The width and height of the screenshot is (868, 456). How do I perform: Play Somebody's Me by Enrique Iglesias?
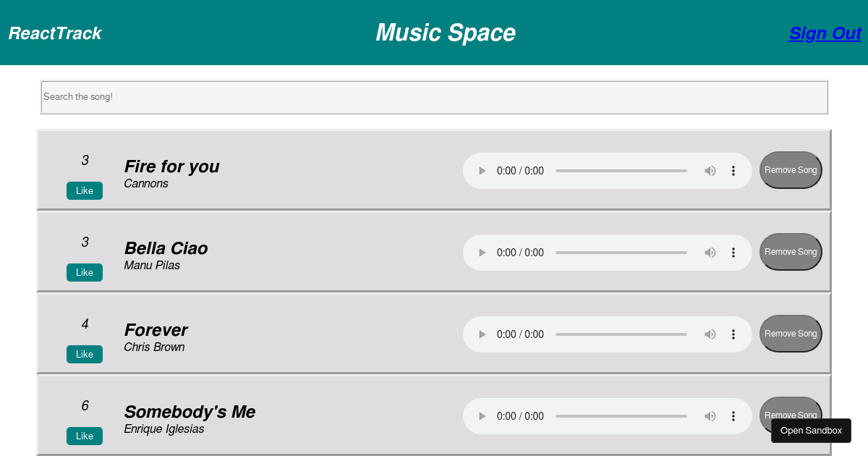click(x=482, y=416)
